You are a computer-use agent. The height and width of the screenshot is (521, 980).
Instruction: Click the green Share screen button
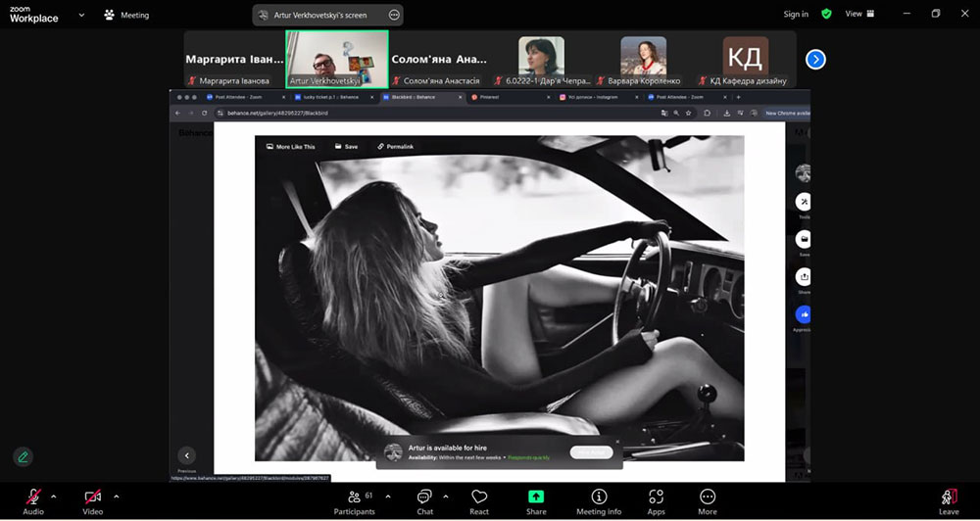(x=536, y=502)
